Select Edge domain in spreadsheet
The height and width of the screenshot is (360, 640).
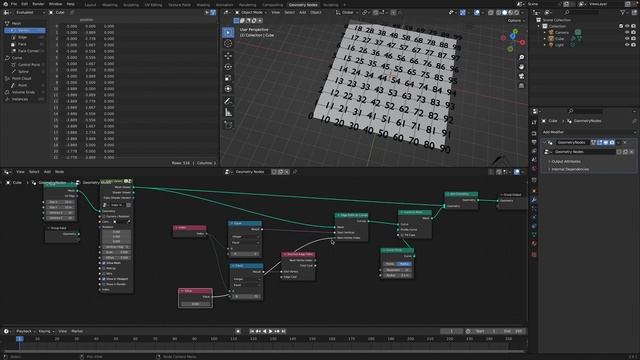(25, 37)
